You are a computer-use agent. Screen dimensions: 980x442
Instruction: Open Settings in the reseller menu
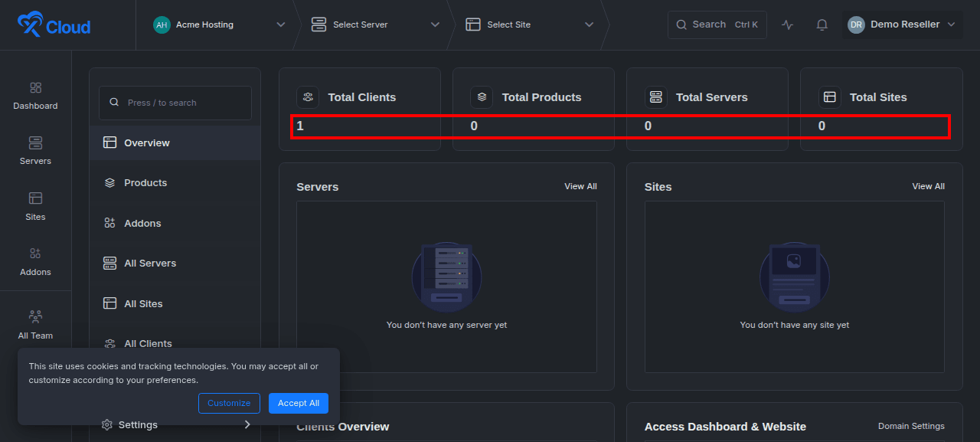coord(175,424)
